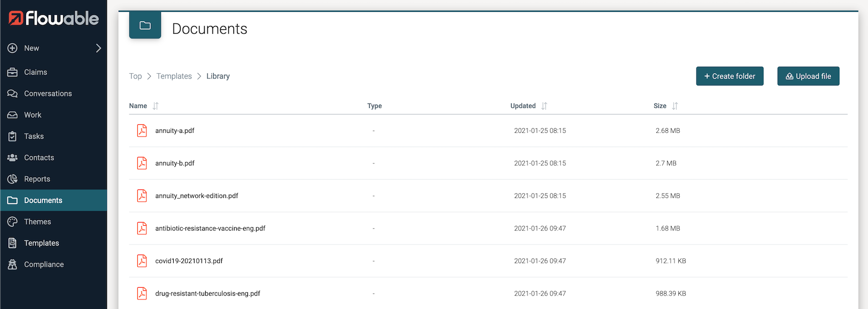The image size is (868, 309).
Task: Click the Compliance icon in sidebar
Action: coord(12,264)
